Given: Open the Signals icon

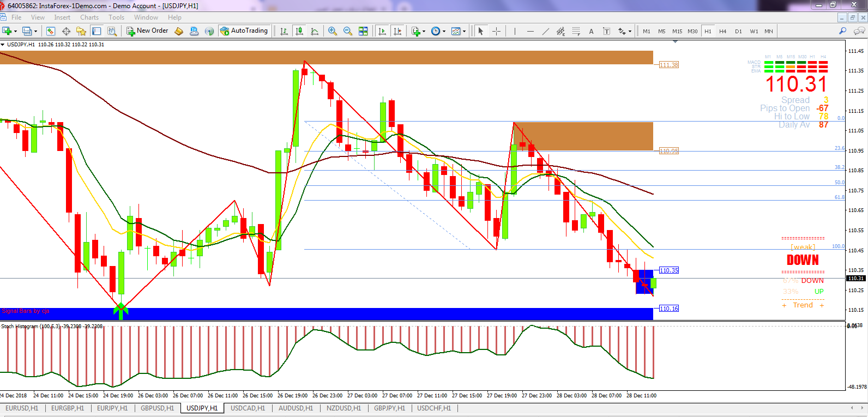Looking at the screenshot, I should (x=209, y=31).
